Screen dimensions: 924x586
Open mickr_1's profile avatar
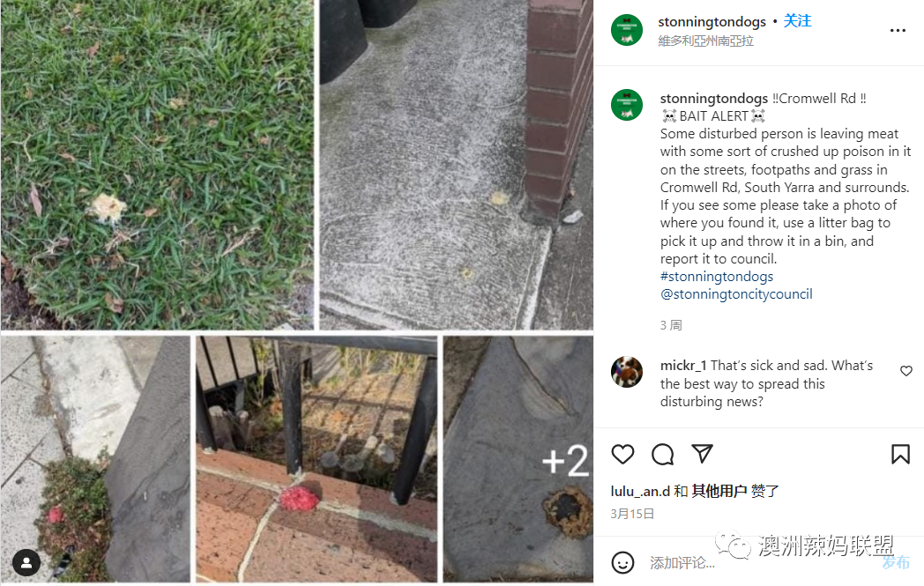pos(626,372)
